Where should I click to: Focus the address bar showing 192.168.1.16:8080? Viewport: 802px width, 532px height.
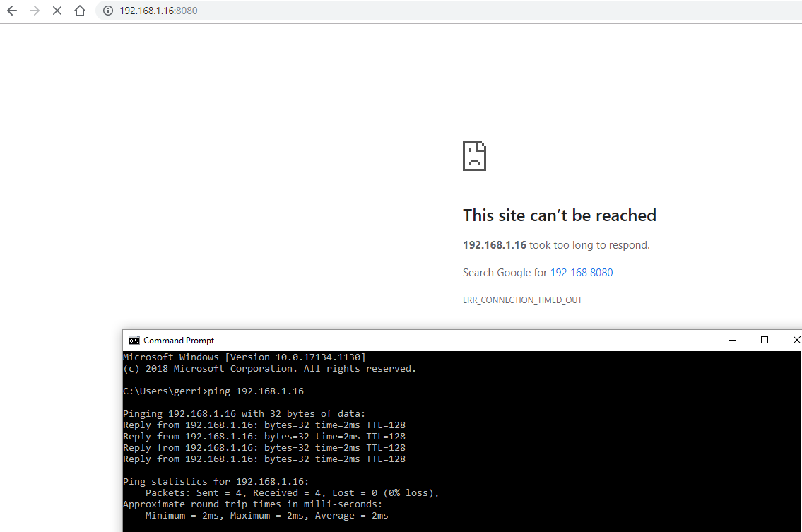coord(450,11)
